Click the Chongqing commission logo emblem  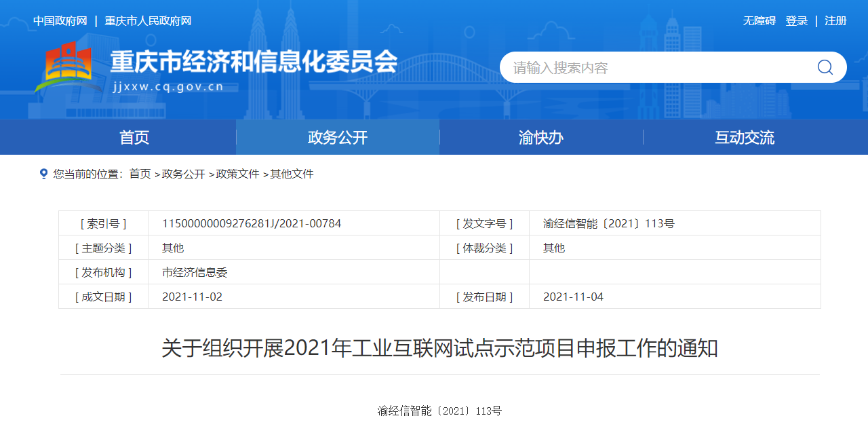point(64,67)
